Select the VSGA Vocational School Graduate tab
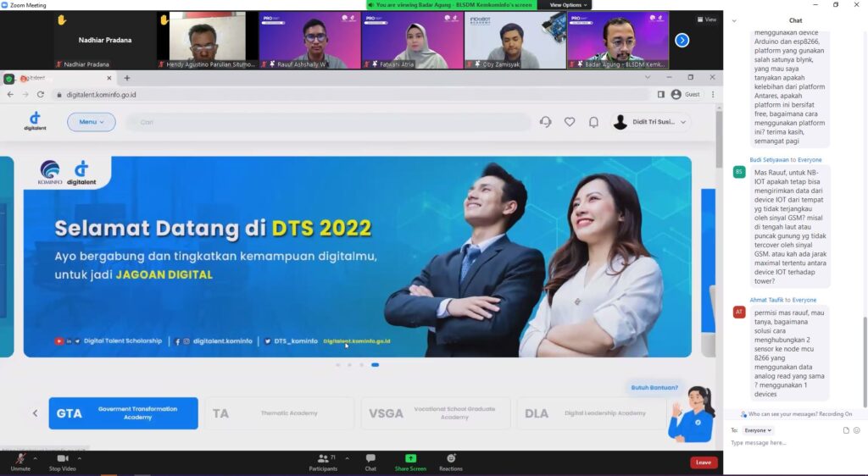Viewport: 868px width, 476px height. (x=436, y=413)
